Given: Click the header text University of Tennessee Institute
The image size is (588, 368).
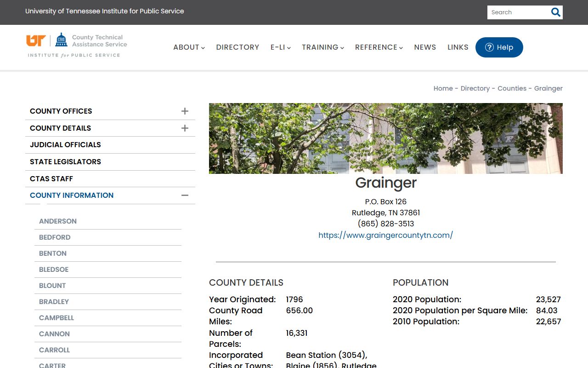Looking at the screenshot, I should point(105,11).
